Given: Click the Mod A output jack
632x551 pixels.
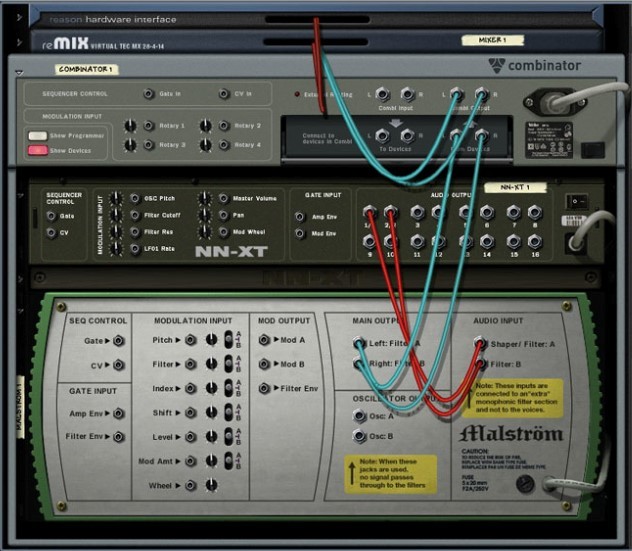Looking at the screenshot, I should coord(264,340).
